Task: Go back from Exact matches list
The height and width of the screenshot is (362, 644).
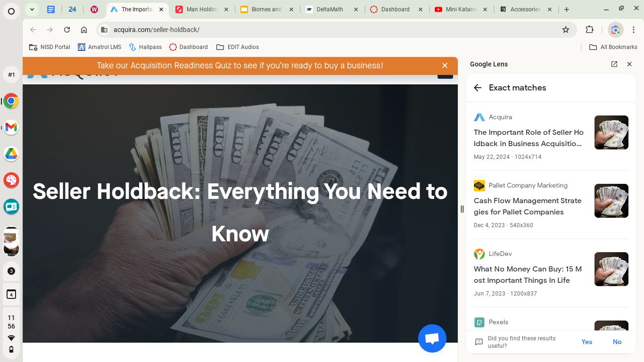Action: point(478,88)
